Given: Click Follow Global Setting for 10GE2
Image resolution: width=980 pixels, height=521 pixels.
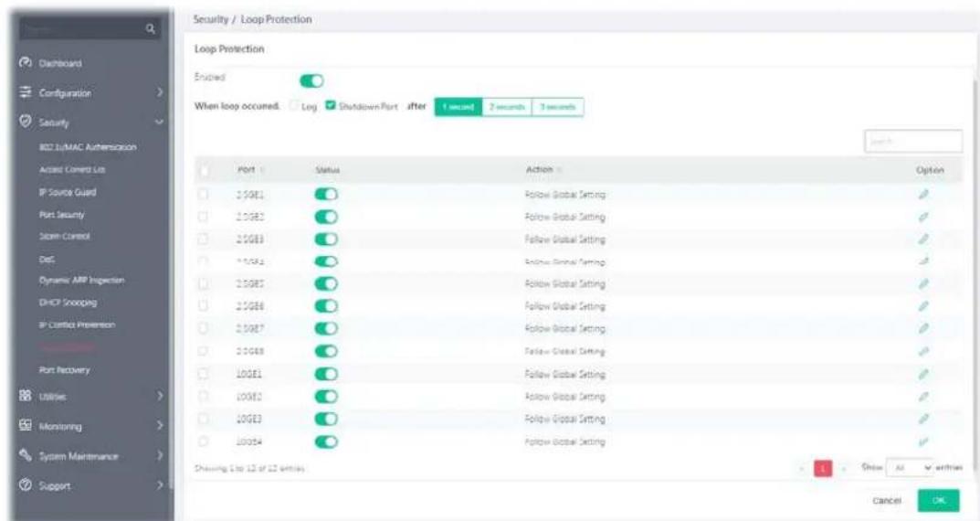Looking at the screenshot, I should 565,397.
